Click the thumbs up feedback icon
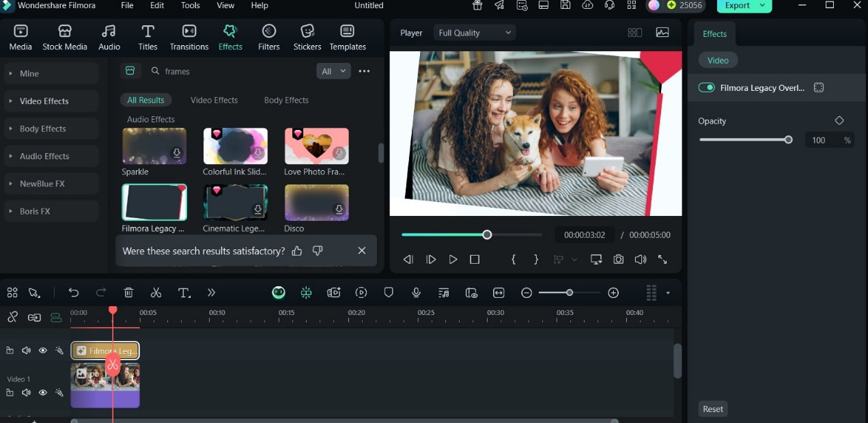The width and height of the screenshot is (868, 423). (x=296, y=251)
